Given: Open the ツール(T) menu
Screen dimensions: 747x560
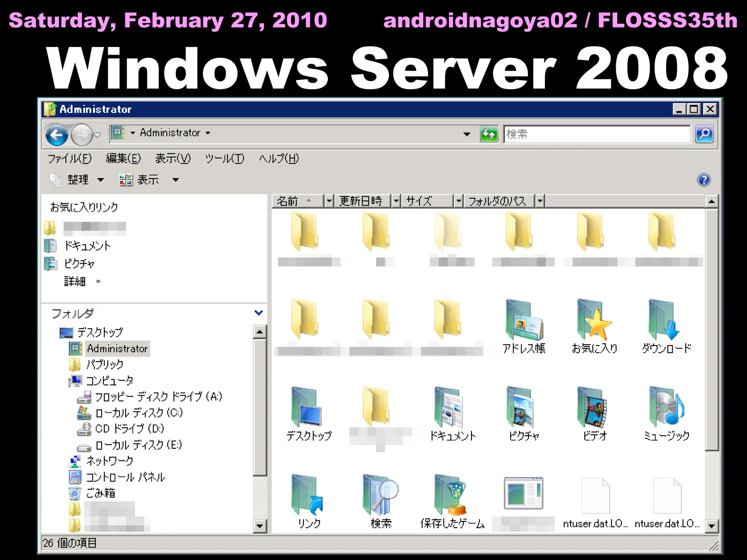Looking at the screenshot, I should pos(224,158).
